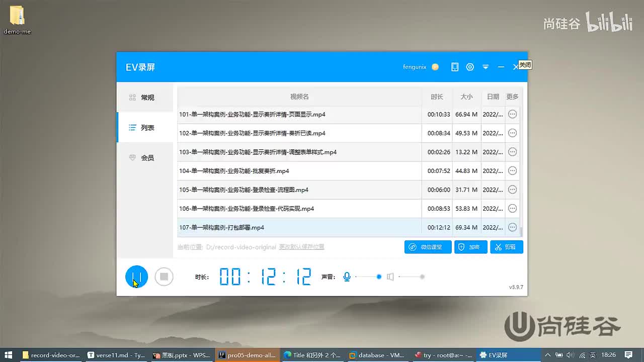The width and height of the screenshot is (644, 362).
Task: Click the 加密 button
Action: click(x=471, y=247)
